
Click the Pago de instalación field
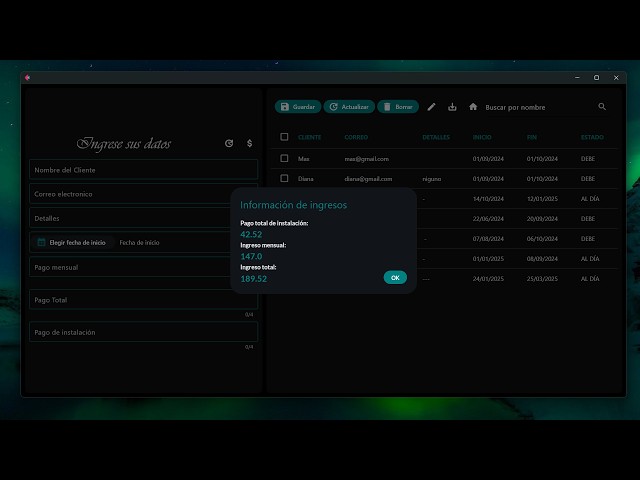[143, 332]
